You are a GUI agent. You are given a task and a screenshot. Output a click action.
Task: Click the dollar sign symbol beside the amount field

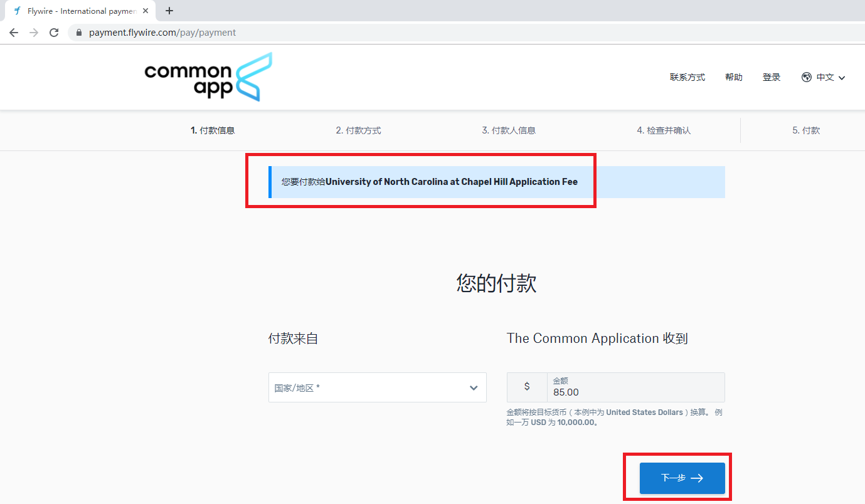tap(528, 387)
